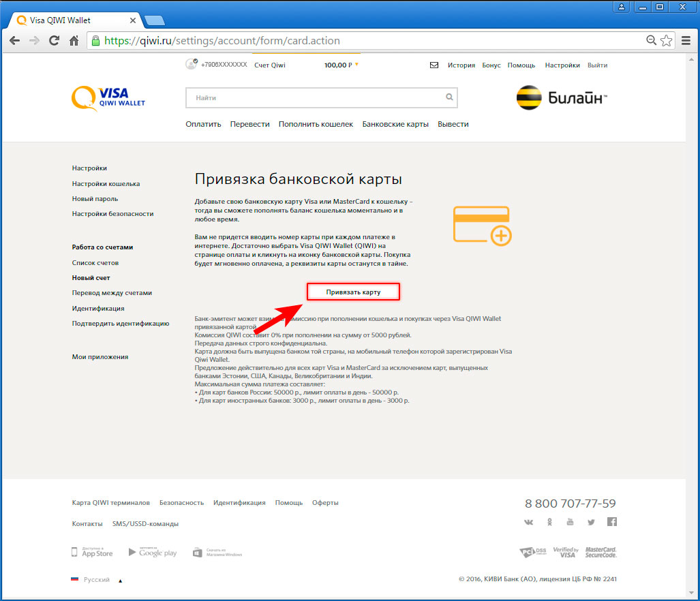Open the Google Play download badge

point(153,553)
